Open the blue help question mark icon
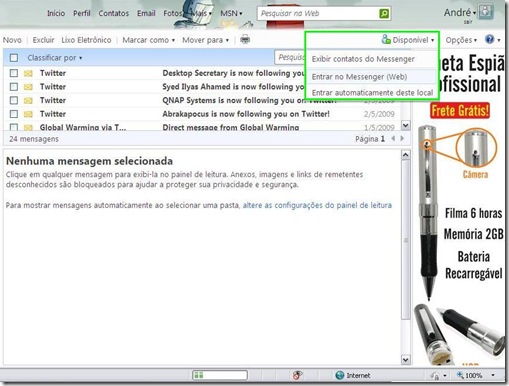Image resolution: width=509 pixels, height=386 pixels. click(489, 39)
